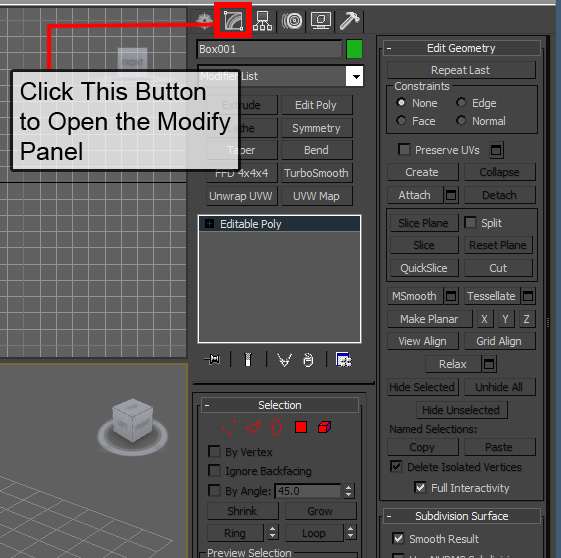Toggle Delete Isolated Vertices checkbox
This screenshot has height=558, width=561.
[396, 466]
